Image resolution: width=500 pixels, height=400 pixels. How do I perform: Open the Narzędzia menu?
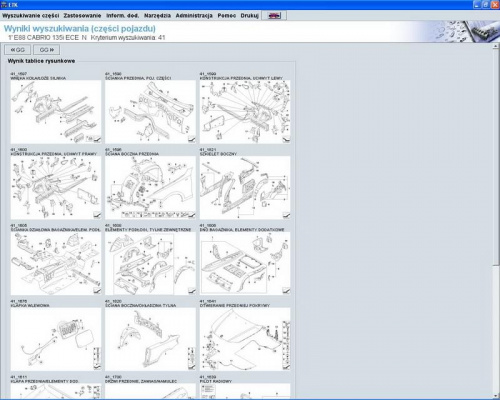click(x=157, y=16)
